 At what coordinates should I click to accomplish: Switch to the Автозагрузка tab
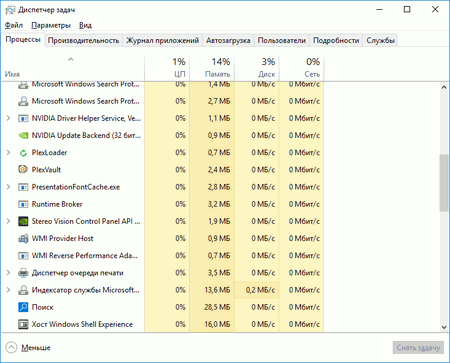(x=228, y=40)
